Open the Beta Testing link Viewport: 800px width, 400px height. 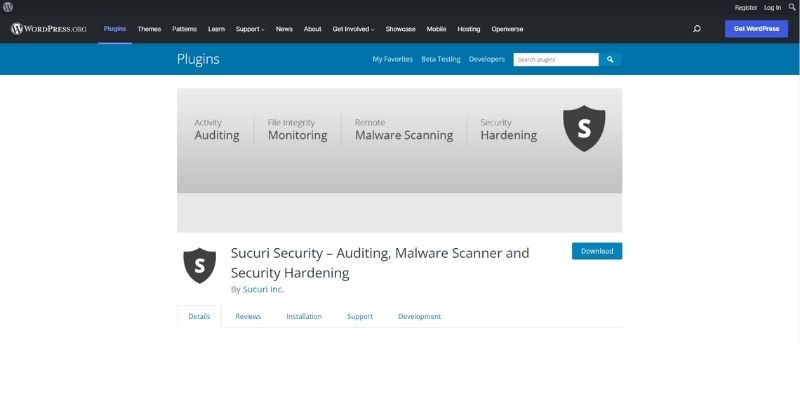440,59
